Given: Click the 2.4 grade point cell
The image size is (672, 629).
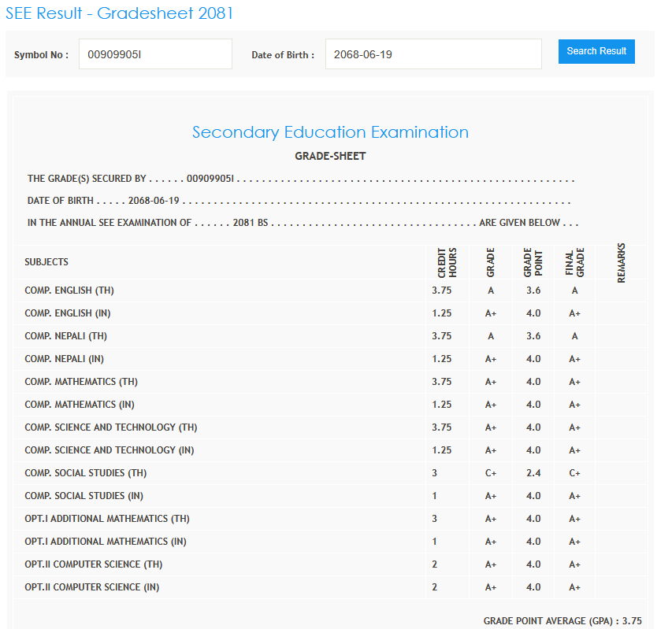Looking at the screenshot, I should (x=533, y=473).
